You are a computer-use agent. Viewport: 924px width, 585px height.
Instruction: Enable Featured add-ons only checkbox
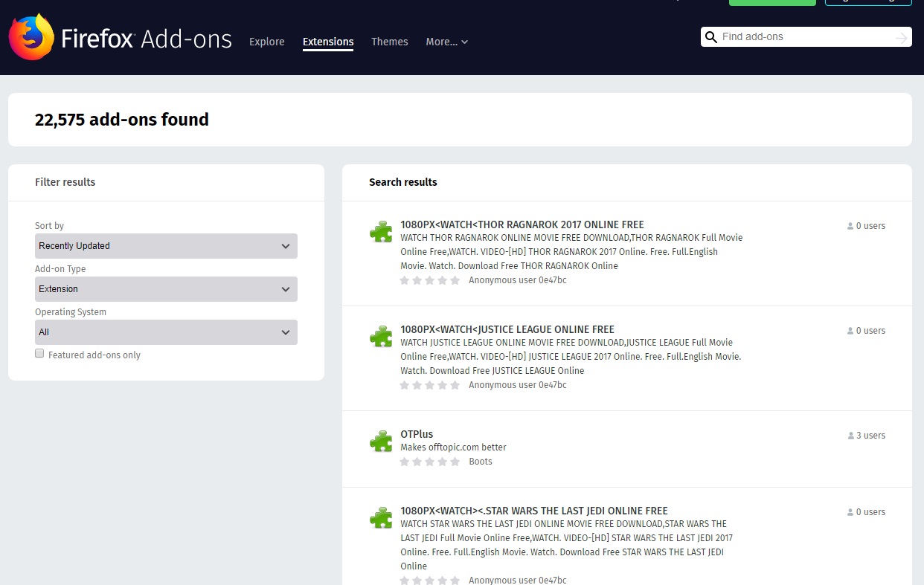(x=39, y=354)
